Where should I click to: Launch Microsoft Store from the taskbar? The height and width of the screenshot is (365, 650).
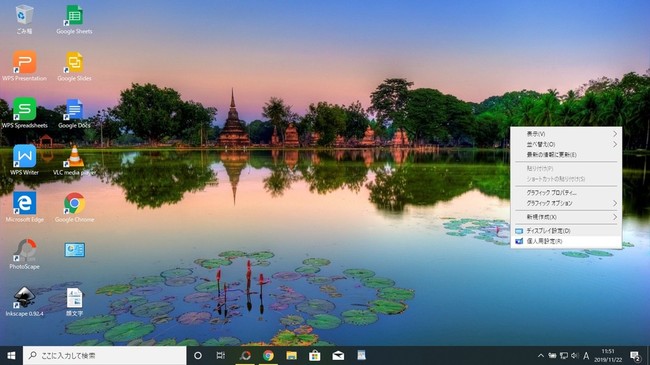(315, 355)
